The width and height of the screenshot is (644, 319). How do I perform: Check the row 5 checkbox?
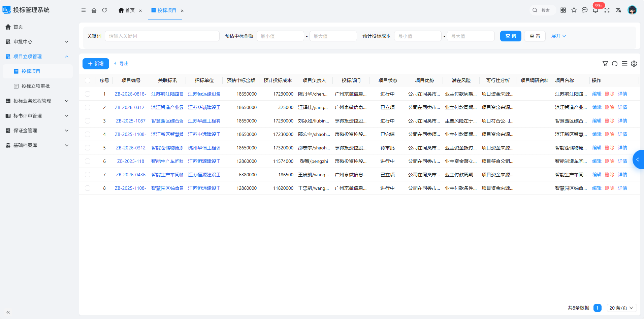pos(88,148)
